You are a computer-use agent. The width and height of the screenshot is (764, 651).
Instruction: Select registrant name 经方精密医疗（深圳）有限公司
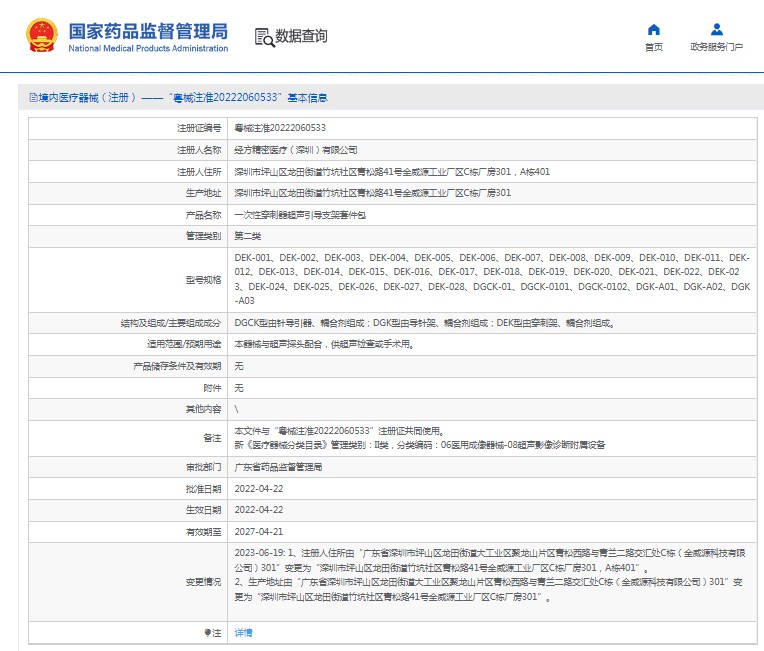pos(295,150)
